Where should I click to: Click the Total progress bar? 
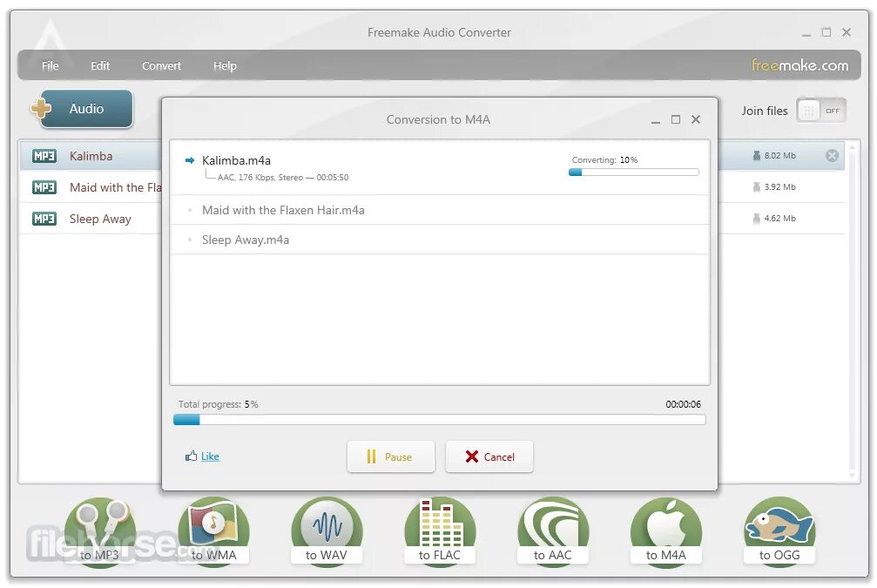click(440, 420)
